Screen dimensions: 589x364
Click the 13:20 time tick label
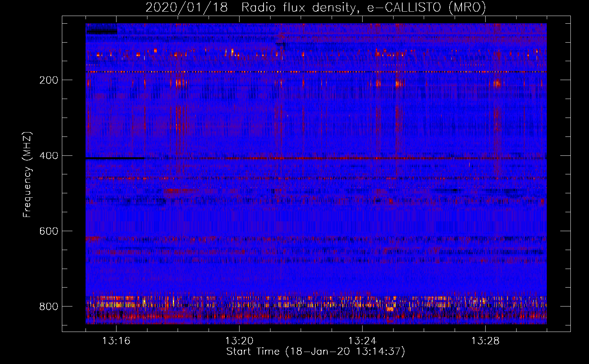(x=240, y=341)
